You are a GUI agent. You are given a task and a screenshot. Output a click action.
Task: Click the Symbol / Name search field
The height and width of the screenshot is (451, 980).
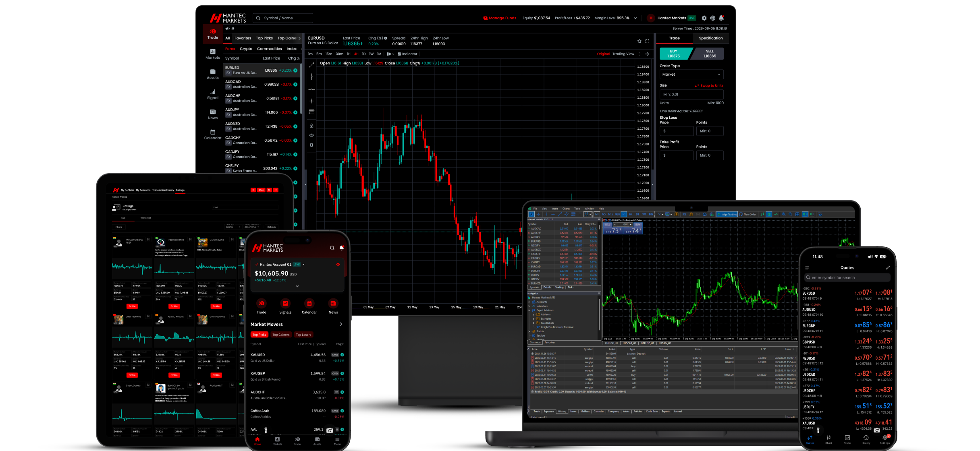click(x=283, y=18)
